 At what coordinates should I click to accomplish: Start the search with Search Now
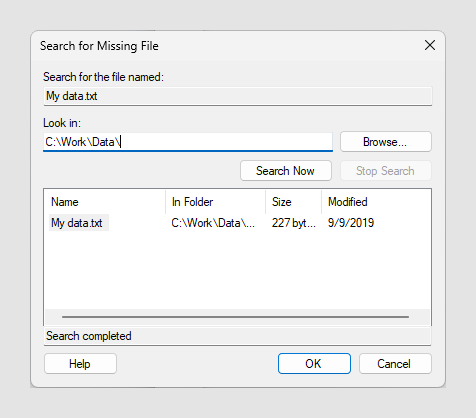(x=286, y=171)
